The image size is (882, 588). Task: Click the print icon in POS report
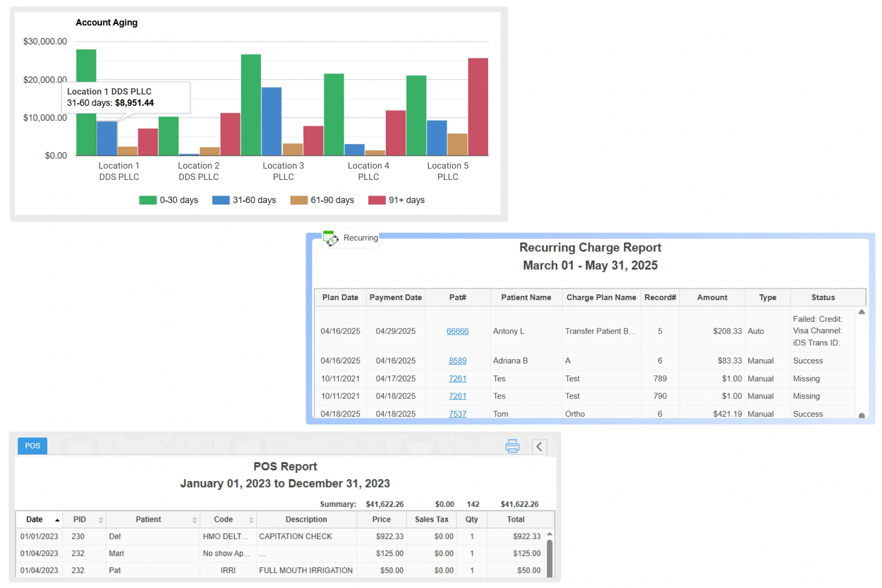(x=512, y=446)
